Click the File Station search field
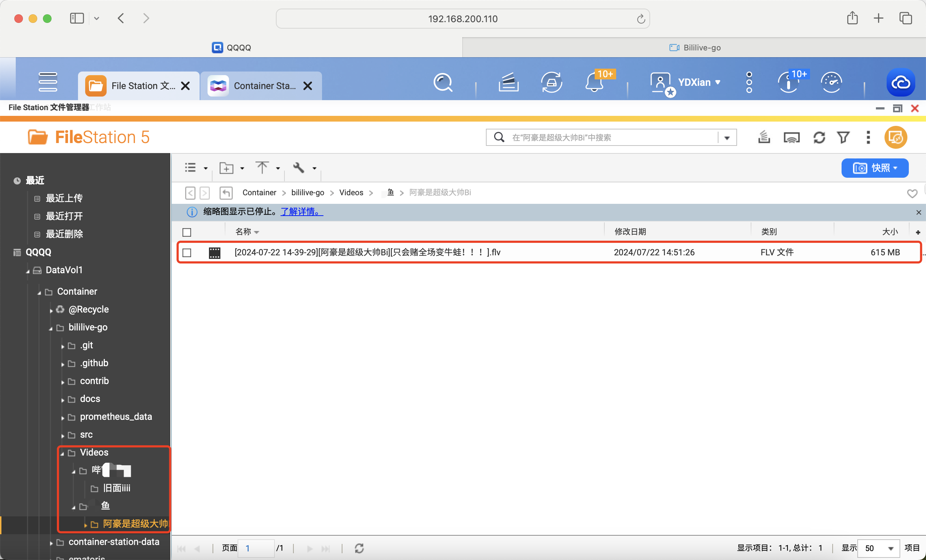Screen dimensions: 926x560 (611, 137)
